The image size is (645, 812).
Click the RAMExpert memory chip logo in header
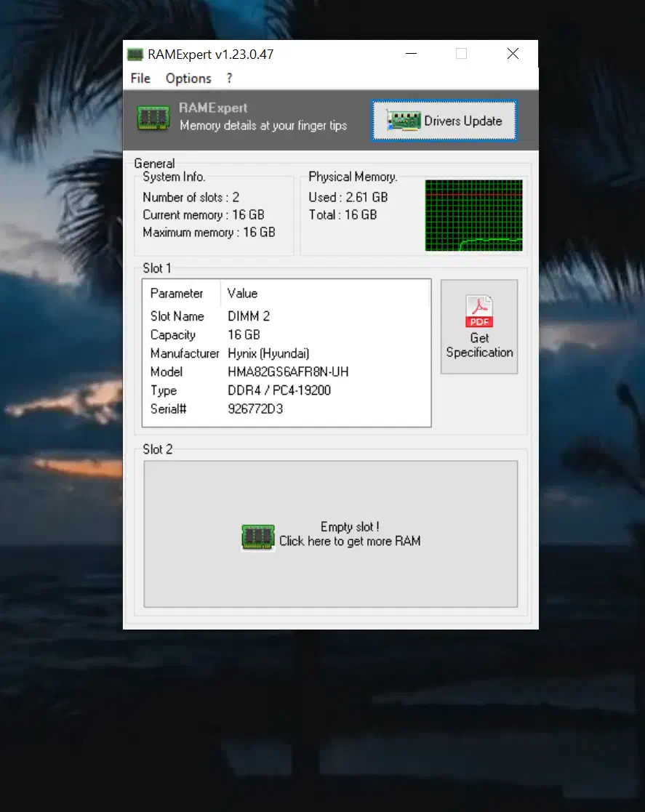click(153, 118)
